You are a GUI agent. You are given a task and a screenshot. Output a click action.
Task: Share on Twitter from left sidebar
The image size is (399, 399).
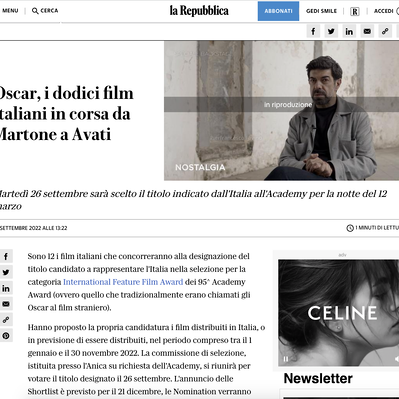(6, 272)
